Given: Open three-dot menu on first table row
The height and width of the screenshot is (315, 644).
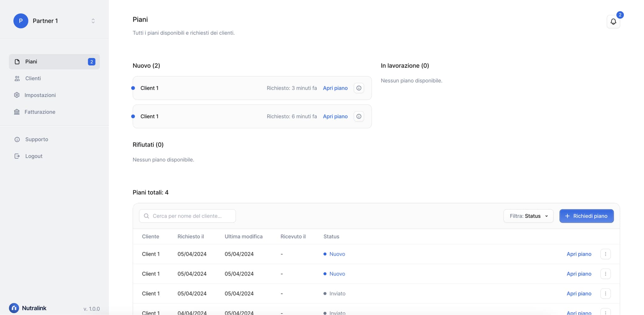Looking at the screenshot, I should (x=605, y=254).
